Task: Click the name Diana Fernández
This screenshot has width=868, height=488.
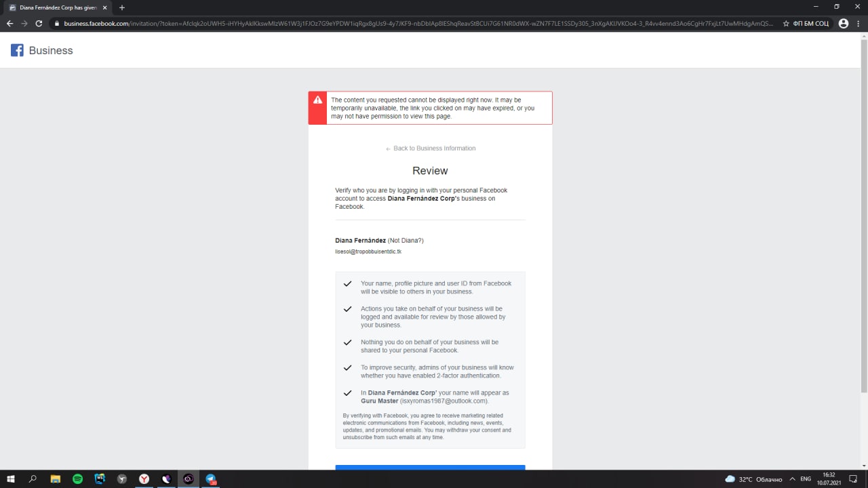Action: pyautogui.click(x=360, y=241)
